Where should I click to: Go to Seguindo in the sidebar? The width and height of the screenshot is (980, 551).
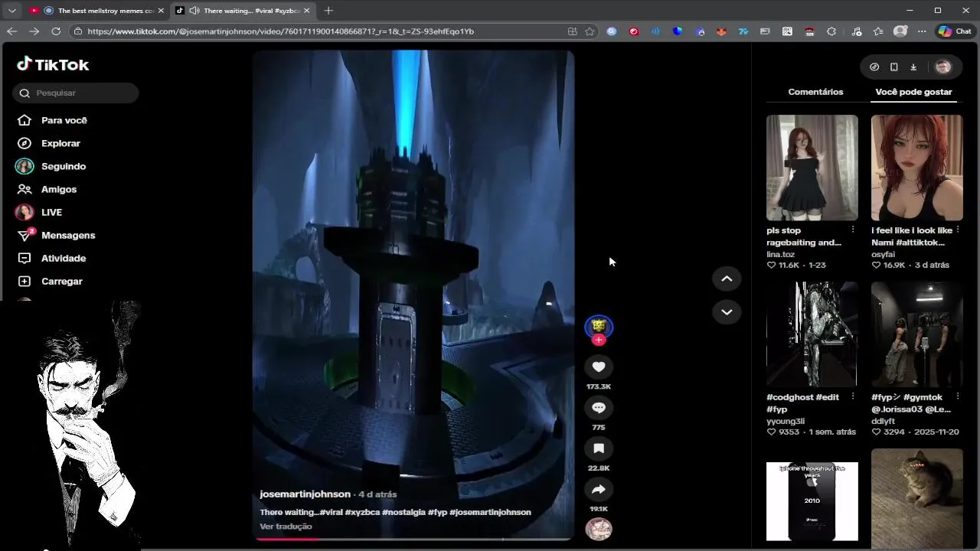click(x=51, y=166)
